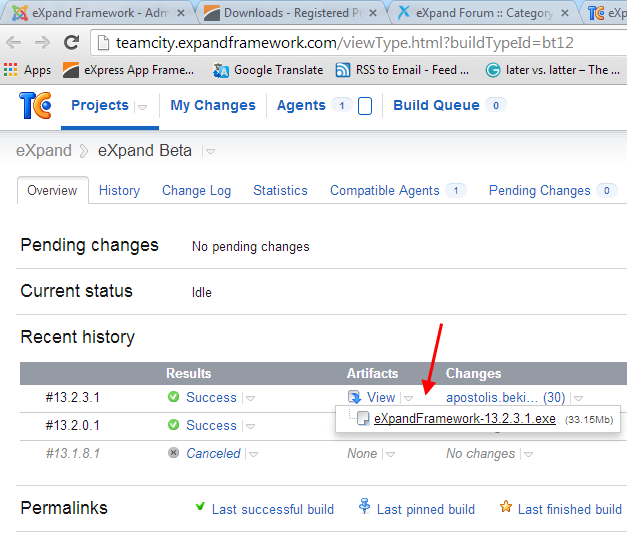Screen dimensions: 627x549
Task: Switch to the Statistics tab
Action: (280, 190)
